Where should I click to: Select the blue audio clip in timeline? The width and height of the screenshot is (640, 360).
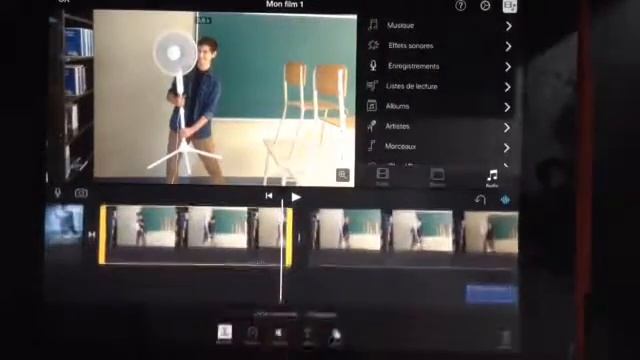coord(492,294)
